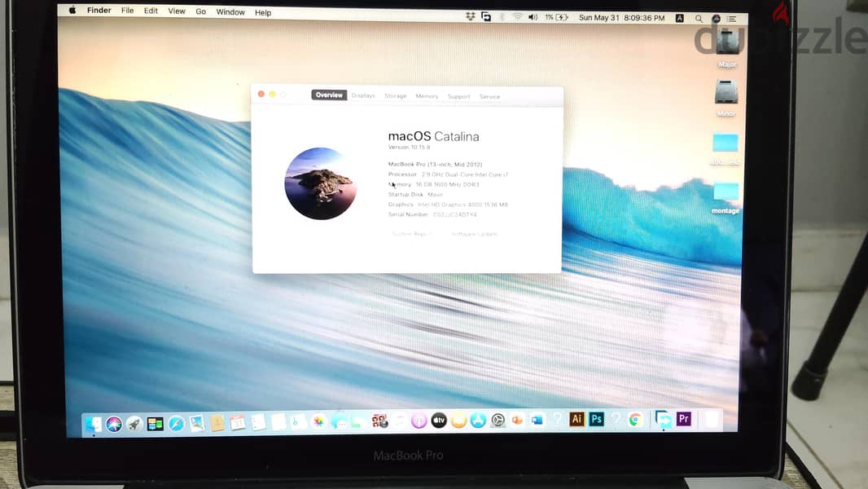The width and height of the screenshot is (868, 489).
Task: Open the Photos app in Dock
Action: [x=318, y=422]
